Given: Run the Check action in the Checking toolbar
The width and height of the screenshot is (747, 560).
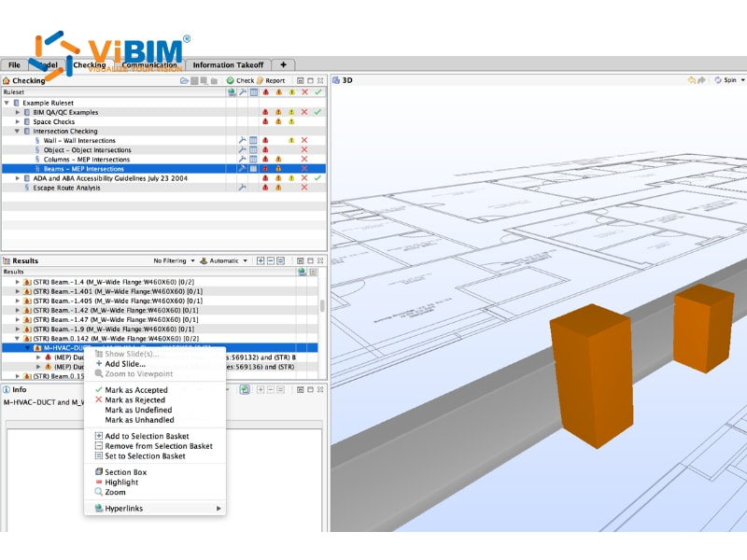Looking at the screenshot, I should 242,80.
